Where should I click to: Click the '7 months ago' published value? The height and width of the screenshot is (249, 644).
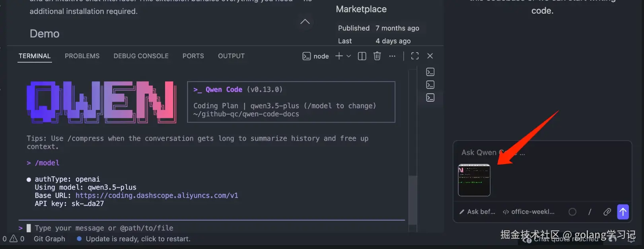(397, 28)
